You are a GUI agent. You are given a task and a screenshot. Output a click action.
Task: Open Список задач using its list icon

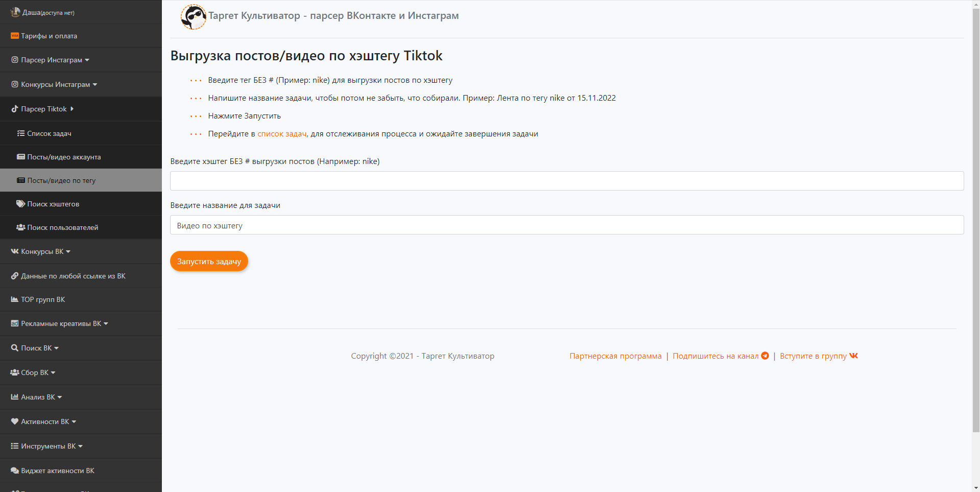[21, 133]
